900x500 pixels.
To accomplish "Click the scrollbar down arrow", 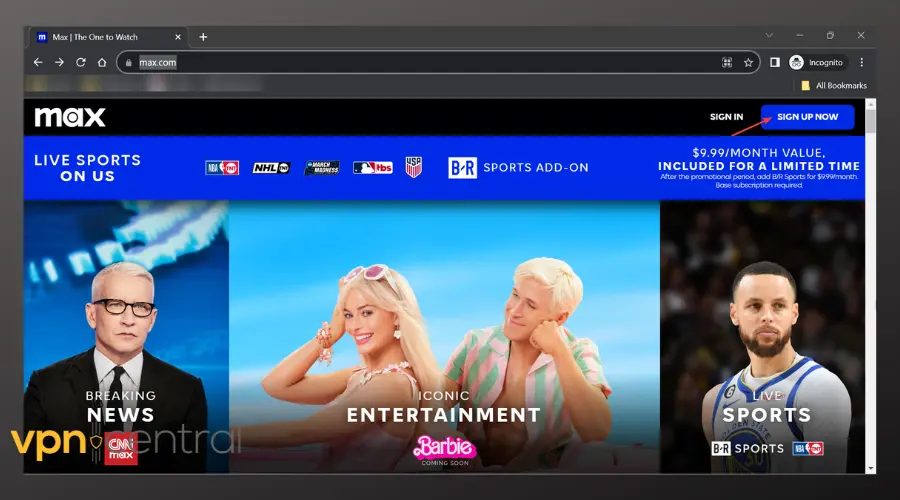I will pos(871,468).
